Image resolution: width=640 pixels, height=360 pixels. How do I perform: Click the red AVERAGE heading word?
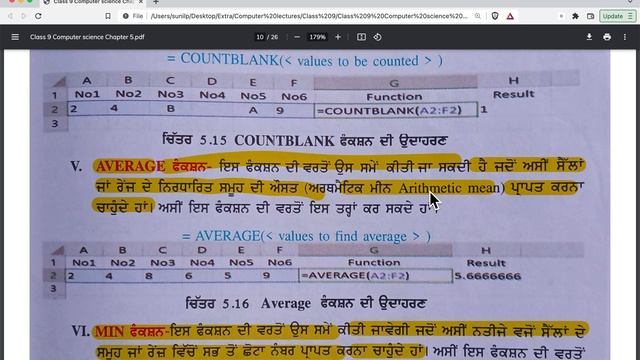pos(131,166)
